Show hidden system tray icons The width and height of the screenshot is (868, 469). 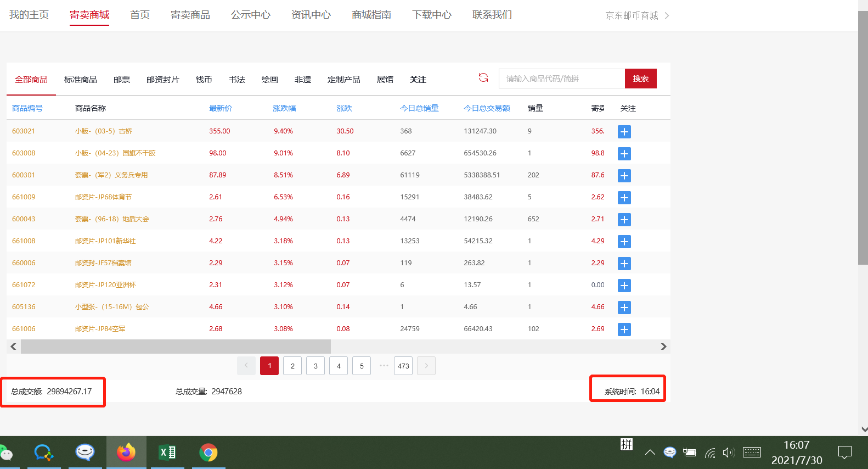[650, 453]
